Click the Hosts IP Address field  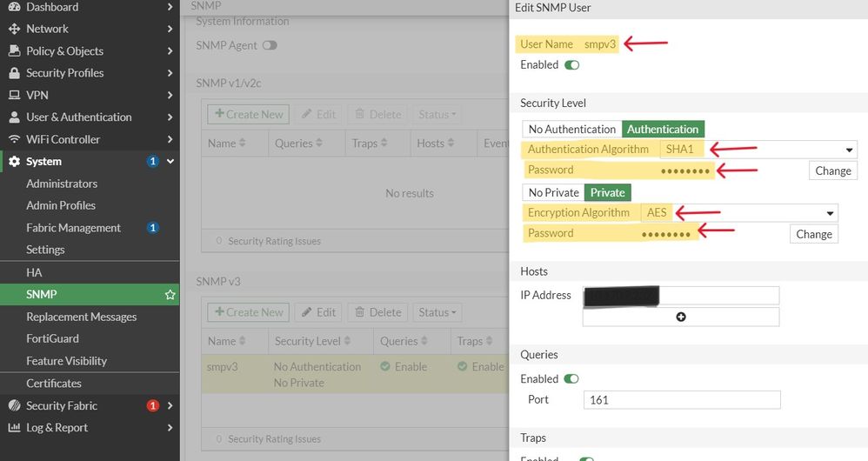coord(681,296)
